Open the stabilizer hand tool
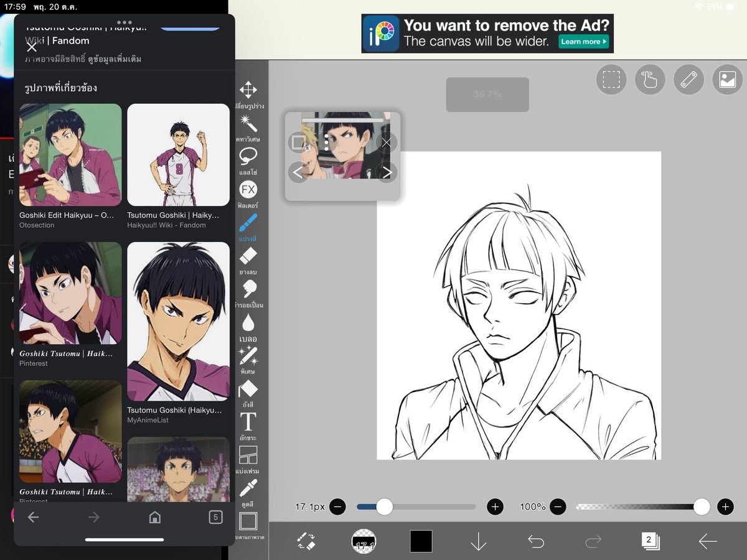Screen dimensions: 747x560 coord(650,80)
